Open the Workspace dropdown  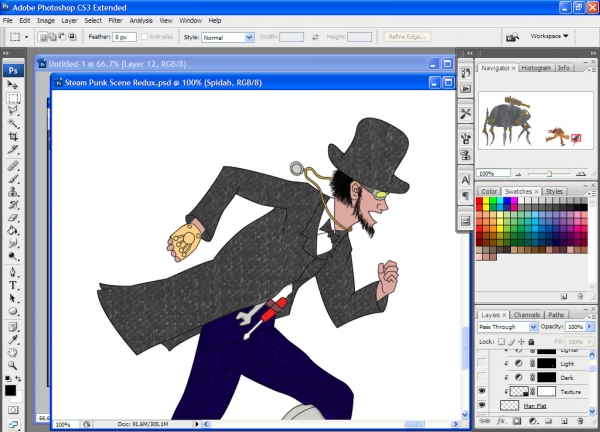click(549, 36)
